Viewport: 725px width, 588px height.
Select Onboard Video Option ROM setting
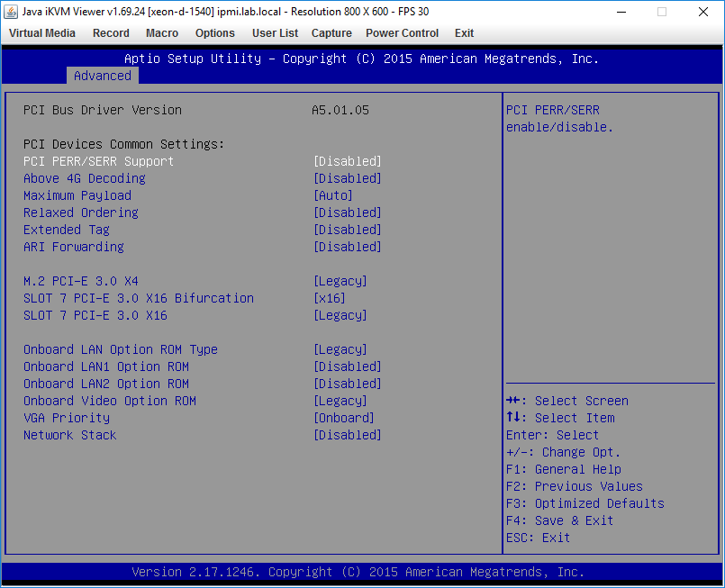110,401
